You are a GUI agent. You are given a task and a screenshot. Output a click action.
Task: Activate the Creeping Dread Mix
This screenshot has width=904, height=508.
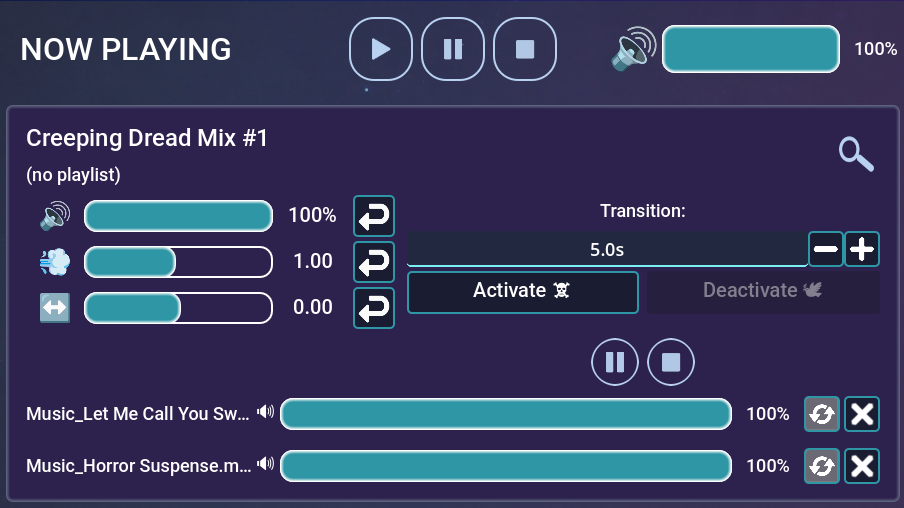tap(522, 291)
